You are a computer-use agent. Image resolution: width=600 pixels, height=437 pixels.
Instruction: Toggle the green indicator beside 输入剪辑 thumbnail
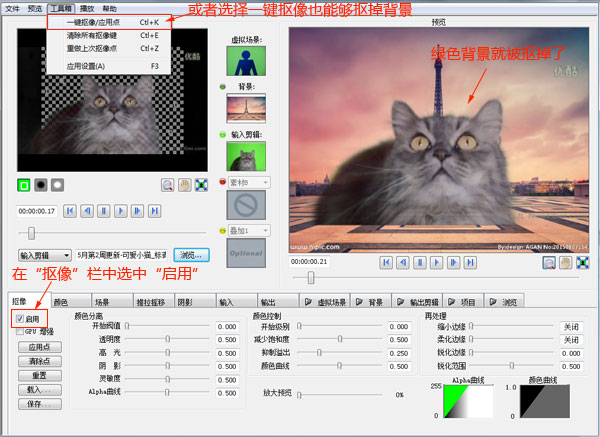tap(223, 135)
